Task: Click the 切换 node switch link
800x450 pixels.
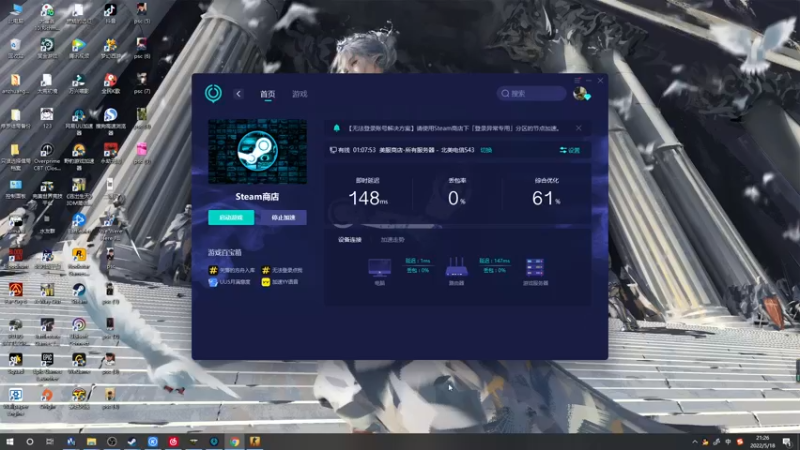Action: [486, 150]
